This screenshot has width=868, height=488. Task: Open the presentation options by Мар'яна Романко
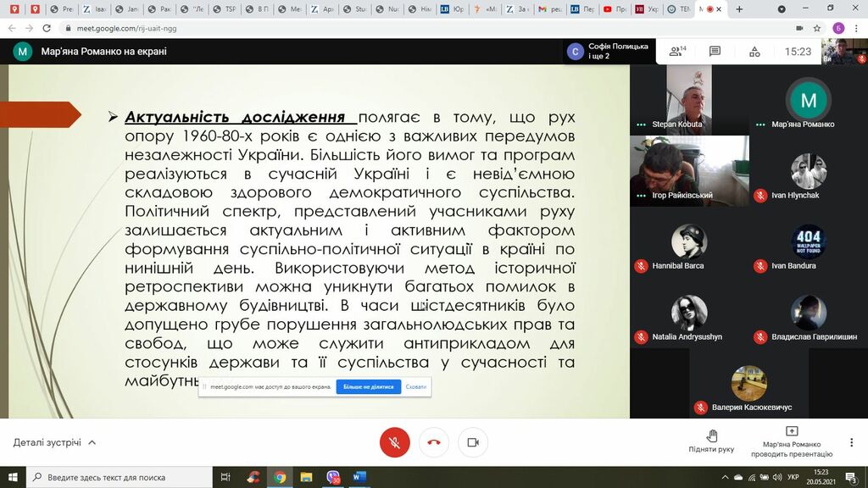(792, 441)
